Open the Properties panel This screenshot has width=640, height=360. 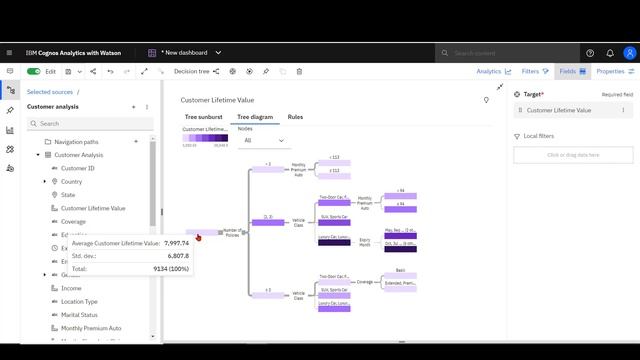(615, 71)
